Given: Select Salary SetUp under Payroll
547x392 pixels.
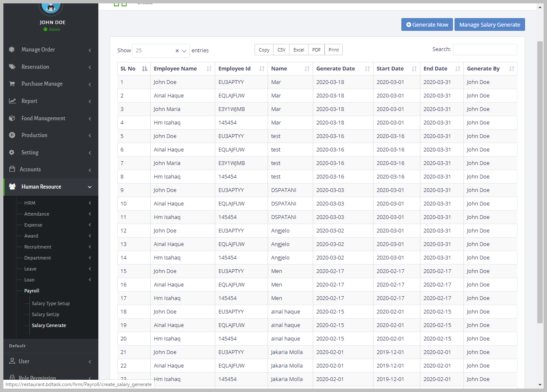Looking at the screenshot, I should (x=46, y=314).
